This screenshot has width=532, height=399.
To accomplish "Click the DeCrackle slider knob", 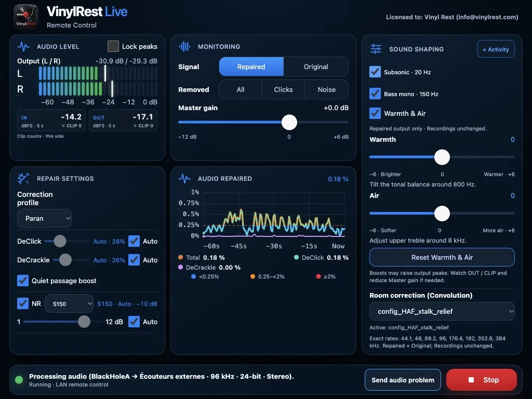I will (65, 260).
